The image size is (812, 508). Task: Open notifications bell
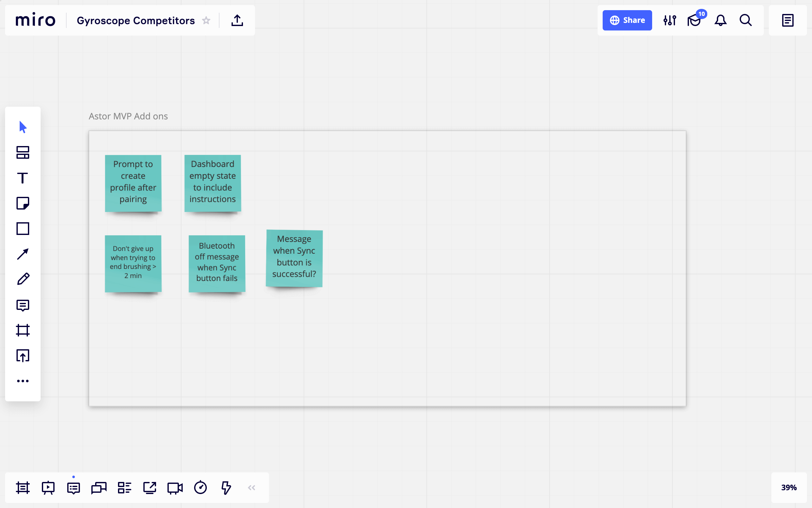pyautogui.click(x=720, y=20)
